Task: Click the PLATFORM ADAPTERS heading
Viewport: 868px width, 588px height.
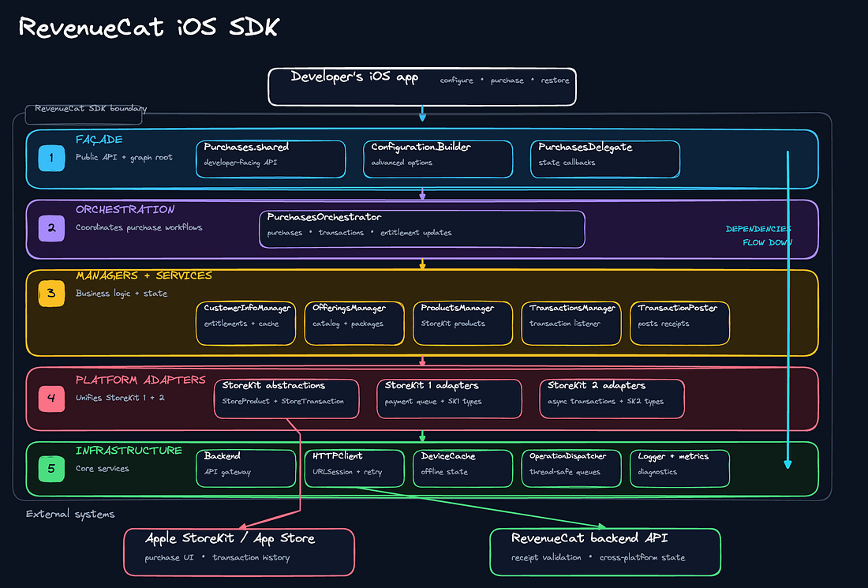Action: click(x=140, y=380)
